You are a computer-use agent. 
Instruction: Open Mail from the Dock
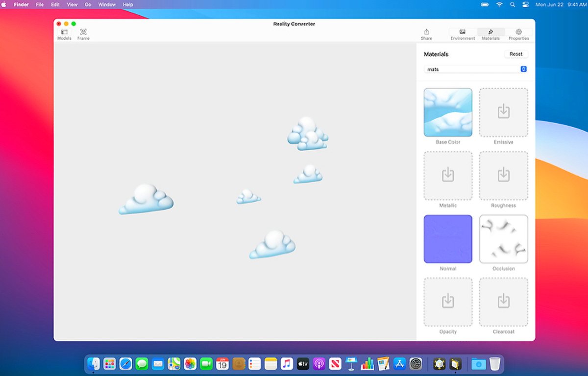click(x=158, y=364)
